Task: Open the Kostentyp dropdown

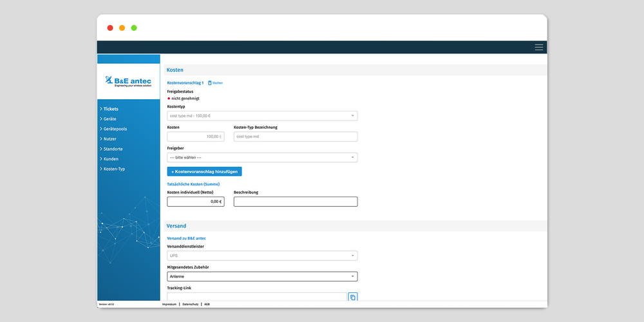Action: pyautogui.click(x=262, y=116)
